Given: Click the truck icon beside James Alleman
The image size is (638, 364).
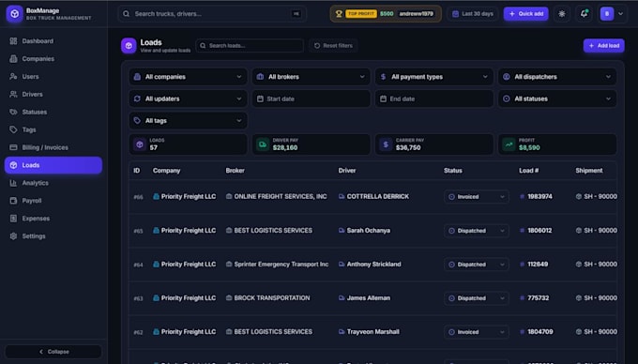Looking at the screenshot, I should (x=342, y=297).
